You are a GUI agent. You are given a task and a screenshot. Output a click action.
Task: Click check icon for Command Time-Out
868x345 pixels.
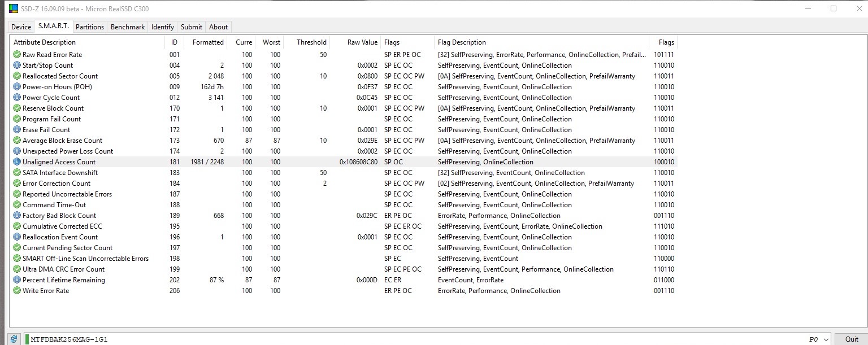[17, 205]
